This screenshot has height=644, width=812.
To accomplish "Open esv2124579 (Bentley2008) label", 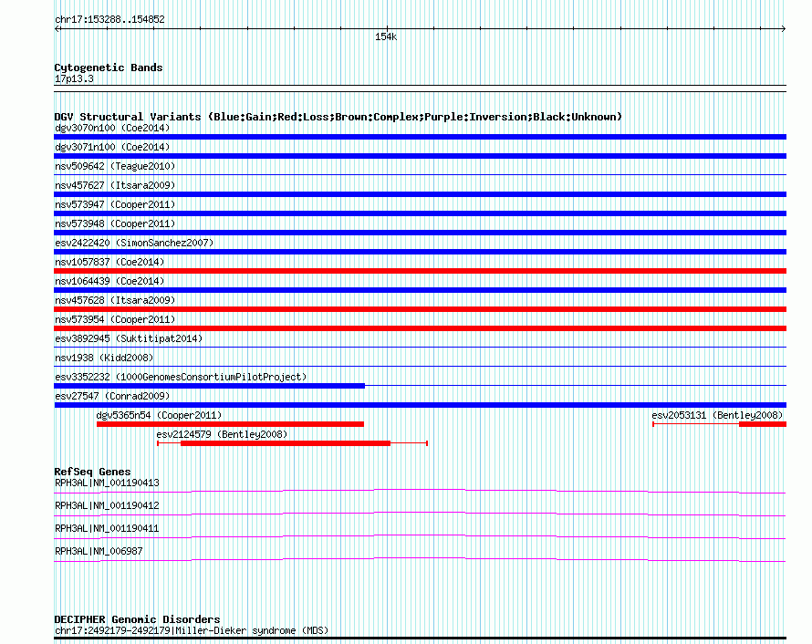I will point(222,434).
